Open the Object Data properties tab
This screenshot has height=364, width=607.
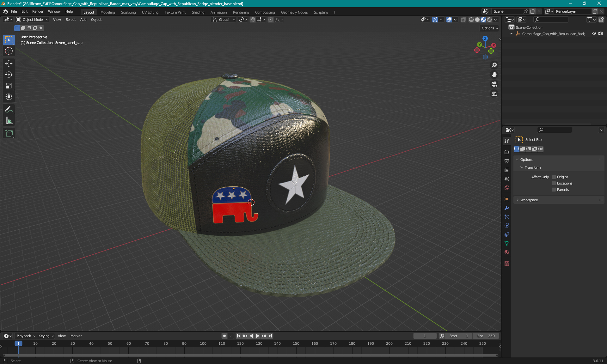[507, 243]
